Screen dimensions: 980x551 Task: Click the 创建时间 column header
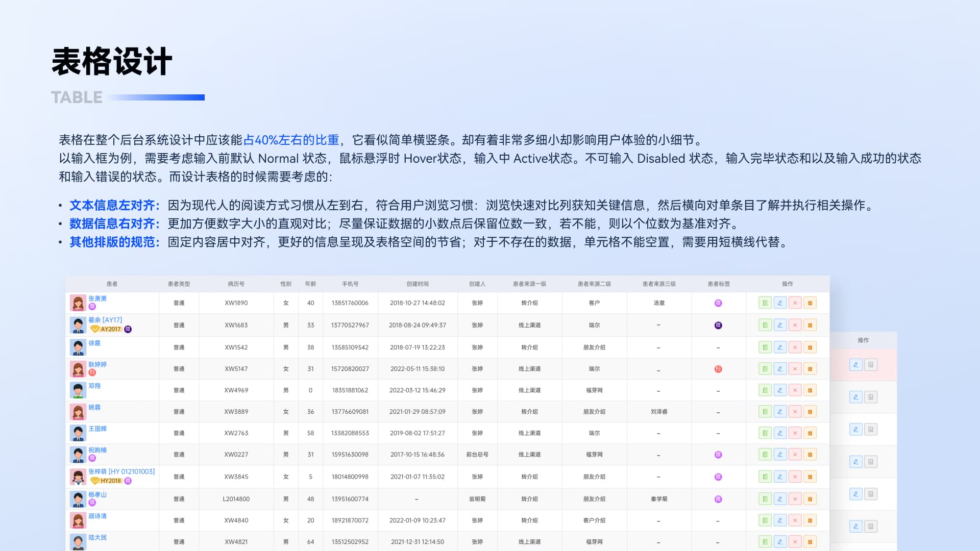[x=417, y=284]
